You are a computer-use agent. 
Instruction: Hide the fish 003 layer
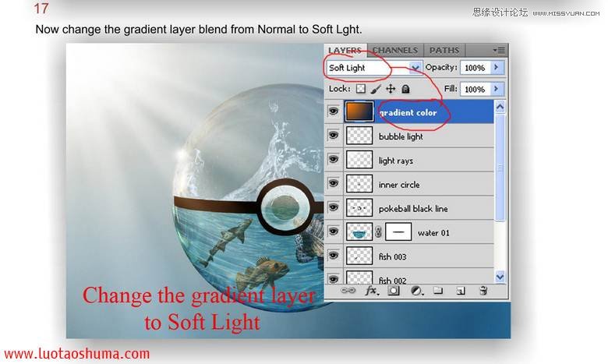click(x=334, y=256)
